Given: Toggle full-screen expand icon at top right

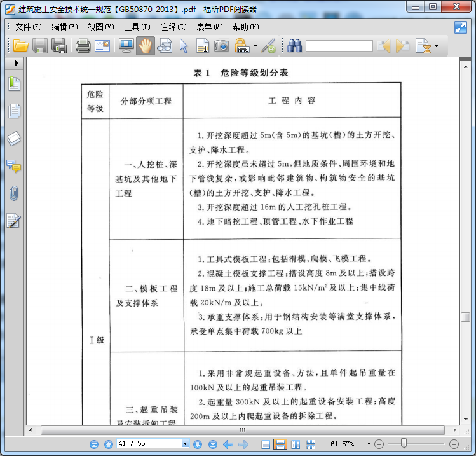Looking at the screenshot, I should point(461,27).
